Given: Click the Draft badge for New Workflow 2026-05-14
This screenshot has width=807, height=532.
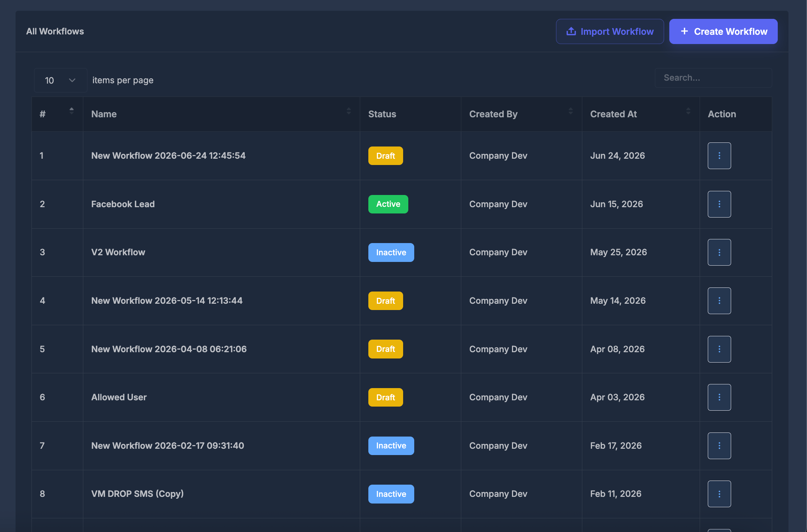Looking at the screenshot, I should (385, 301).
